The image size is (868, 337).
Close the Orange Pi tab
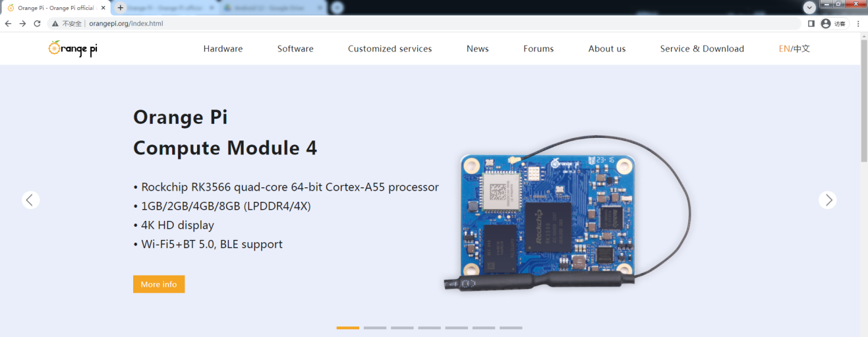click(x=103, y=8)
